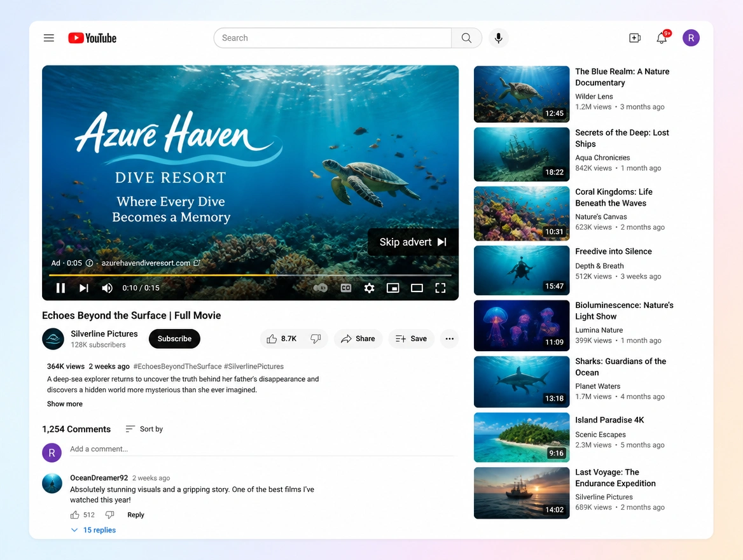The image size is (743, 560).
Task: Dislike OceanDreamer92's comment
Action: coord(110,515)
